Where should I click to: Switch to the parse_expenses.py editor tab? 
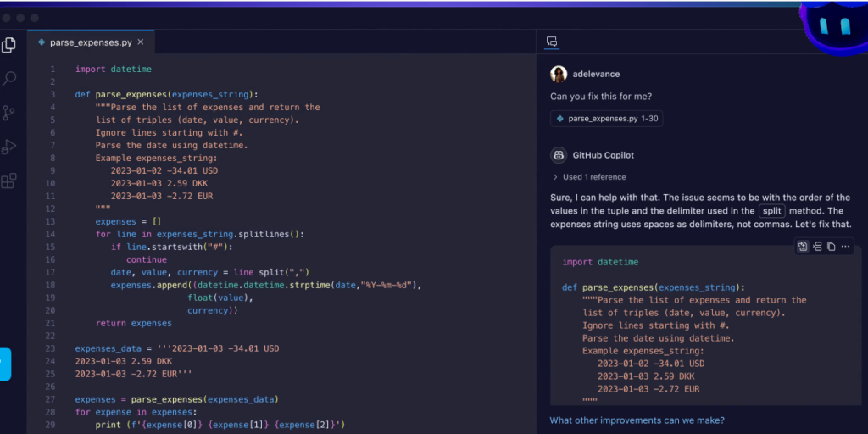click(x=91, y=42)
